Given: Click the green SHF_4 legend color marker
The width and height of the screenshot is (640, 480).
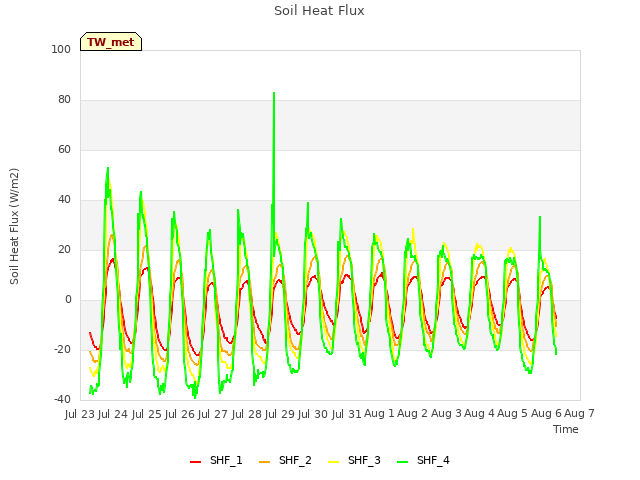Looking at the screenshot, I should [x=402, y=462].
